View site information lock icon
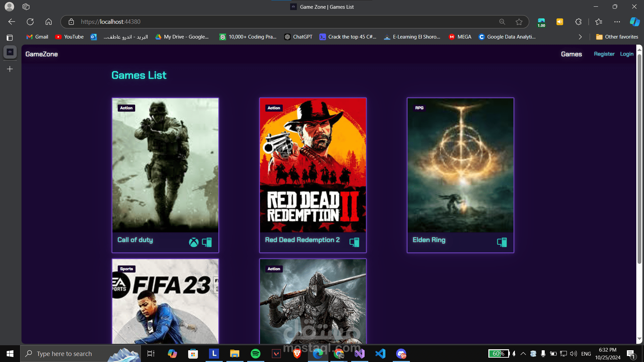 71,22
